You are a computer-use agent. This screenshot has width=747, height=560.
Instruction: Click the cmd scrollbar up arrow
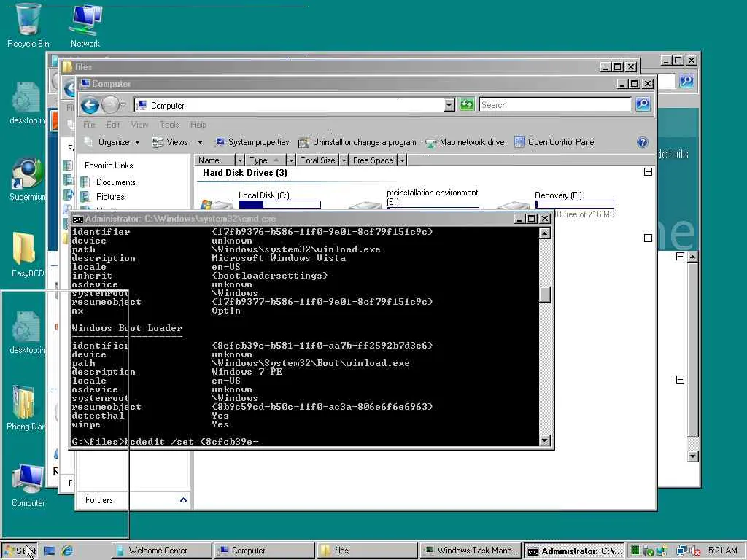[x=544, y=233]
